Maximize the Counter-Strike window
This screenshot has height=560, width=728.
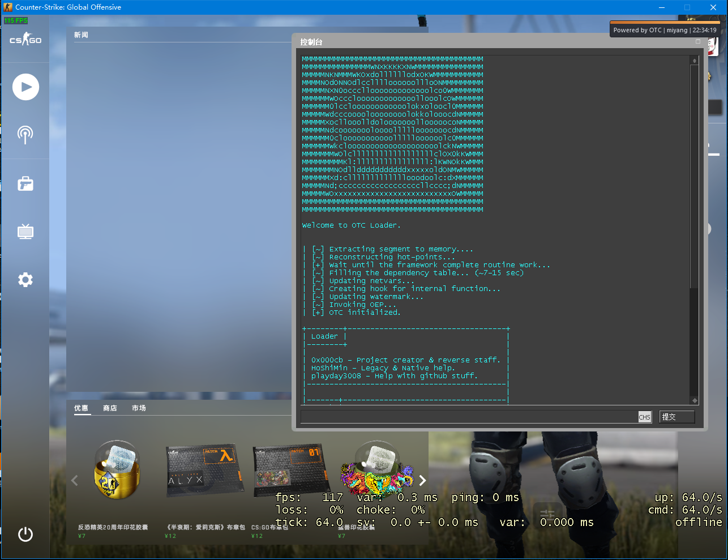tap(687, 7)
